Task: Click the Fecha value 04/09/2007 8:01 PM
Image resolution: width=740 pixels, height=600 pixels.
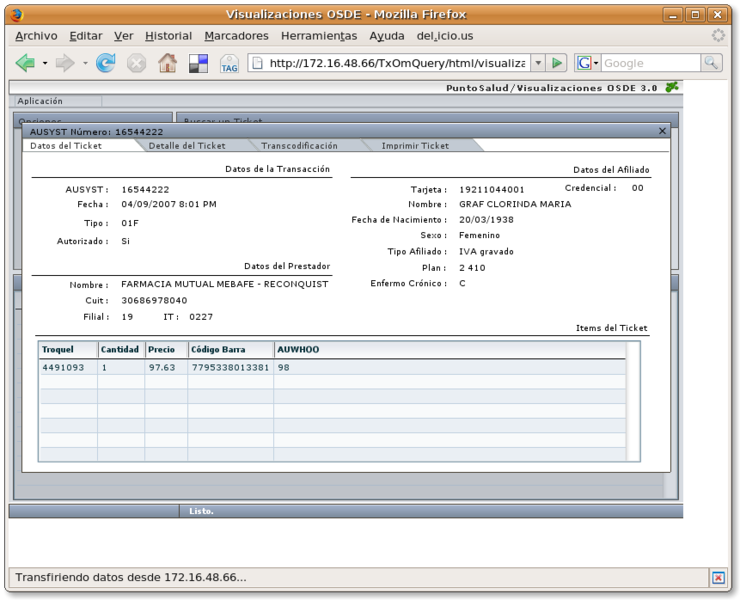Action: [x=169, y=204]
